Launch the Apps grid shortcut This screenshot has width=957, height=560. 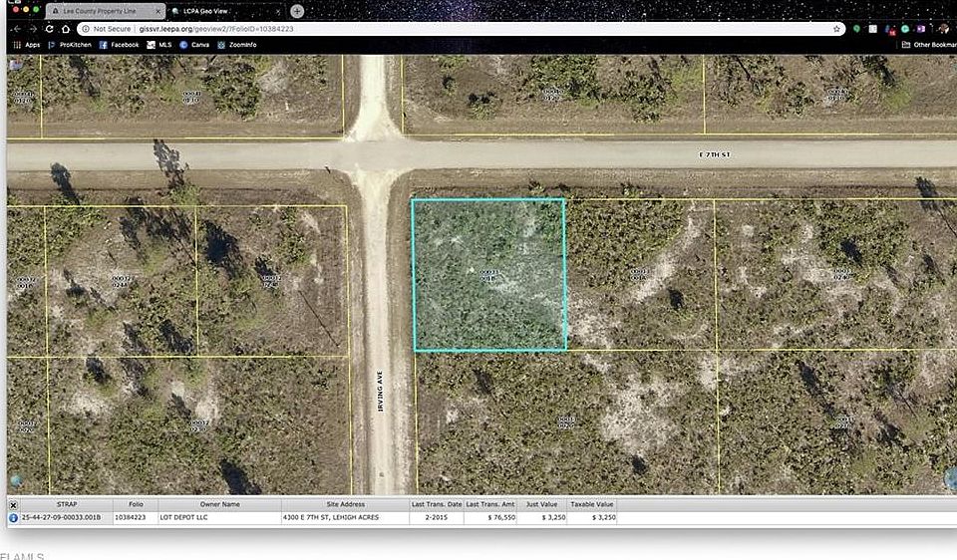tap(26, 45)
